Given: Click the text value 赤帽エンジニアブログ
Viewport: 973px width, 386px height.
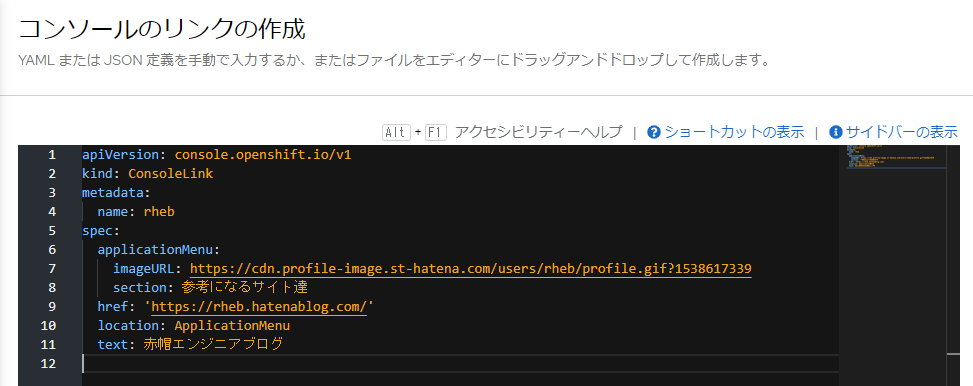Looking at the screenshot, I should [x=213, y=344].
